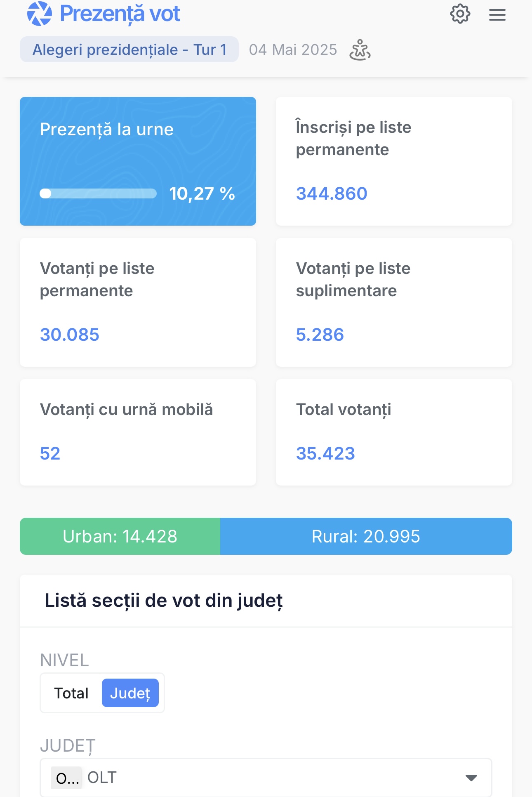Click the map location person icon
This screenshot has width=532, height=797.
(360, 50)
